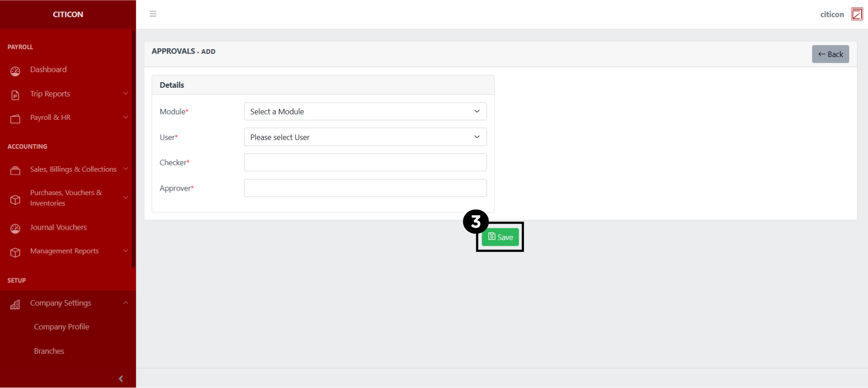The width and height of the screenshot is (868, 388).
Task: Focus the Checker input field
Action: coord(365,163)
